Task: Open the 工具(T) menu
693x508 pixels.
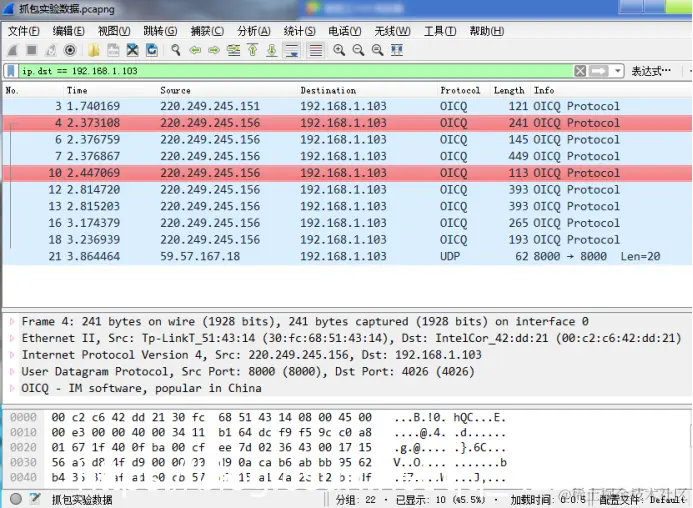Action: 440,31
